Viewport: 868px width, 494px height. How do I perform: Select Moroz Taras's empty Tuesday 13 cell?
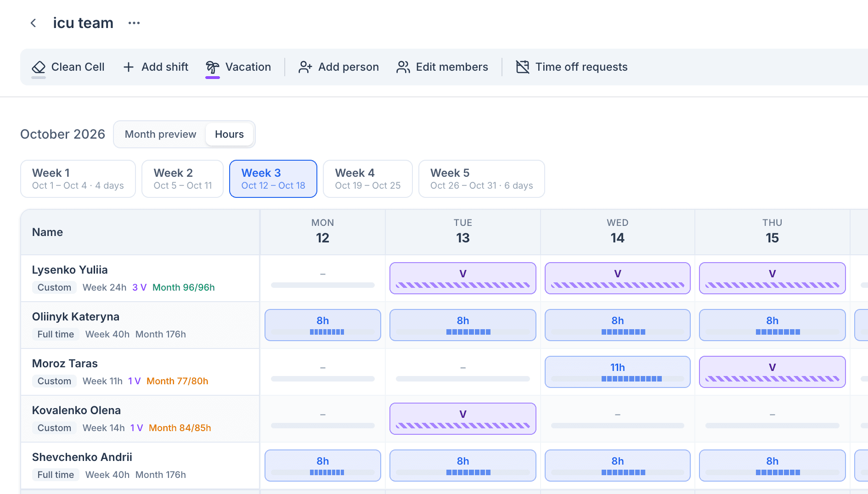[463, 372]
